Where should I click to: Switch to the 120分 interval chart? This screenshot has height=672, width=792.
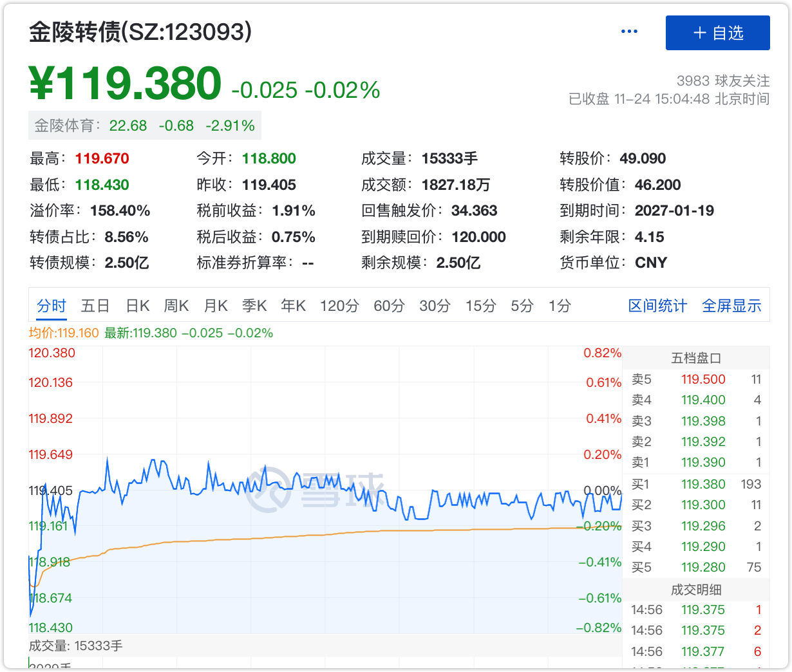click(x=339, y=306)
